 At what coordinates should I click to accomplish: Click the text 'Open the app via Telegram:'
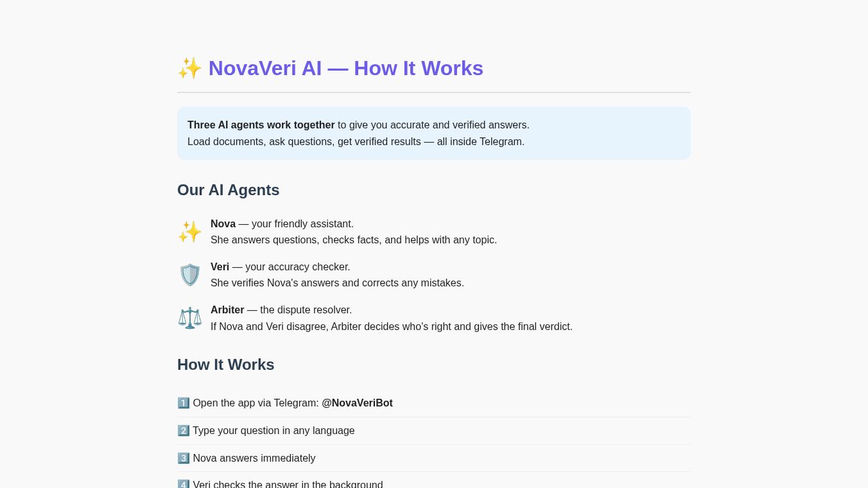tap(256, 403)
